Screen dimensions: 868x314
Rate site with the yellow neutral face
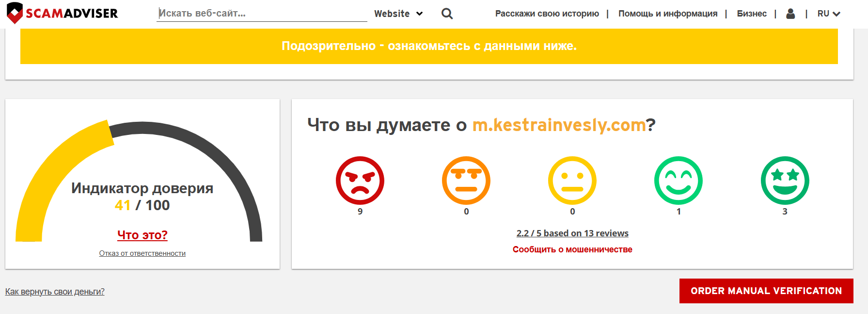point(572,181)
